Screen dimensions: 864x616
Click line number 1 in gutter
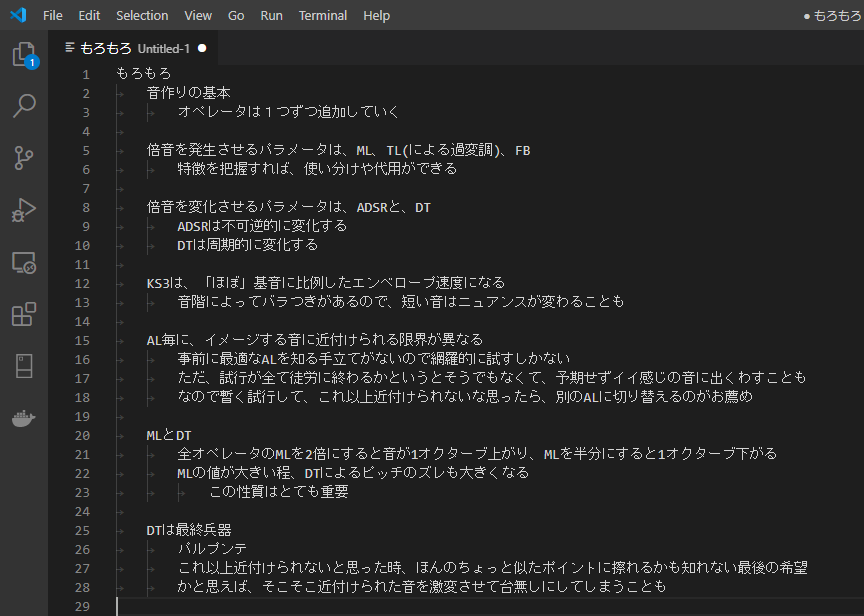(86, 74)
